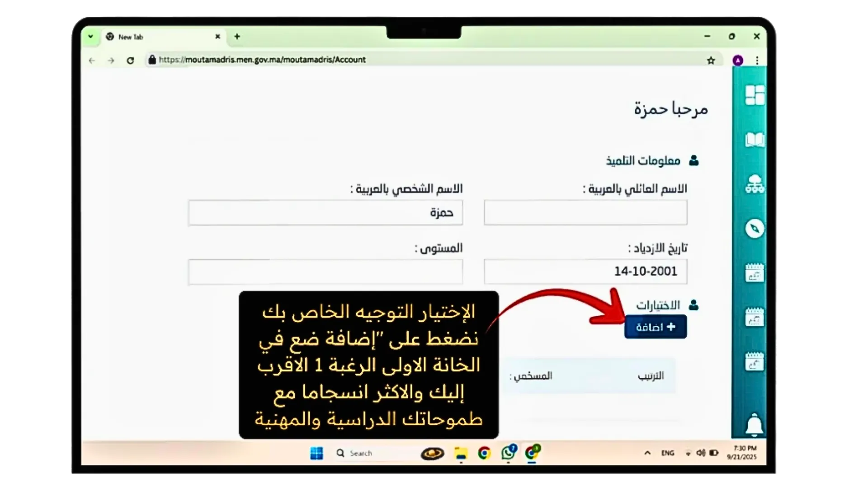868x488 pixels.
Task: Expand hidden icons in the system tray
Action: tap(647, 453)
